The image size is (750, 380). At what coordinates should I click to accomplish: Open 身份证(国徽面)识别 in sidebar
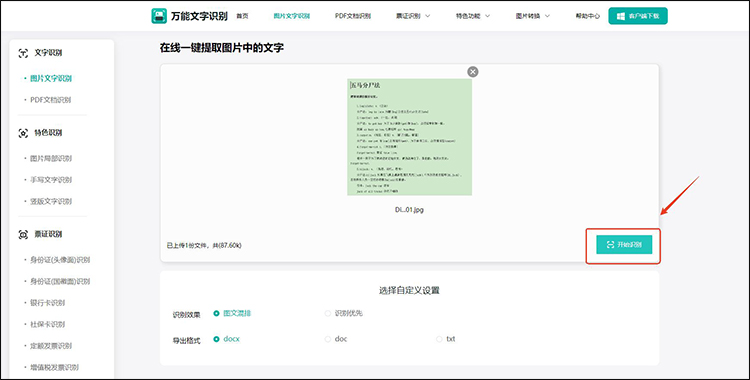coord(60,281)
